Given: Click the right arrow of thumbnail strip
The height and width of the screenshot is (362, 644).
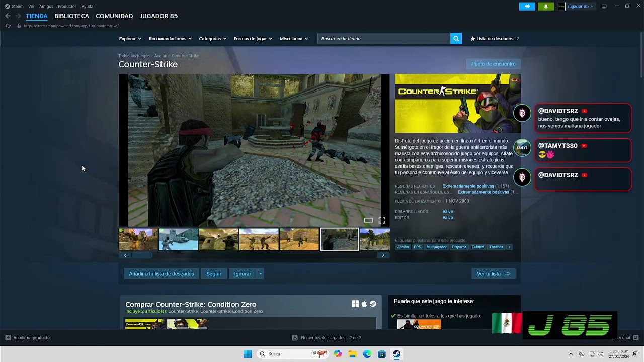Looking at the screenshot, I should (x=383, y=255).
